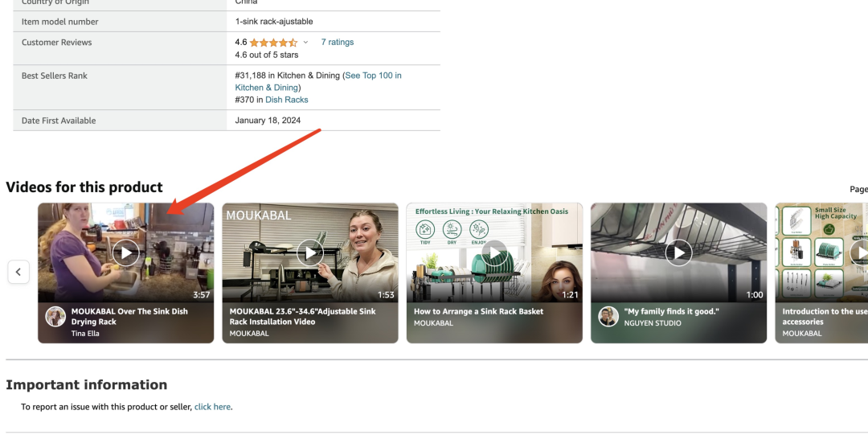Select the MOUKABAL Over The Sink Dish Drying Rack title
The height and width of the screenshot is (435, 868).
point(129,317)
